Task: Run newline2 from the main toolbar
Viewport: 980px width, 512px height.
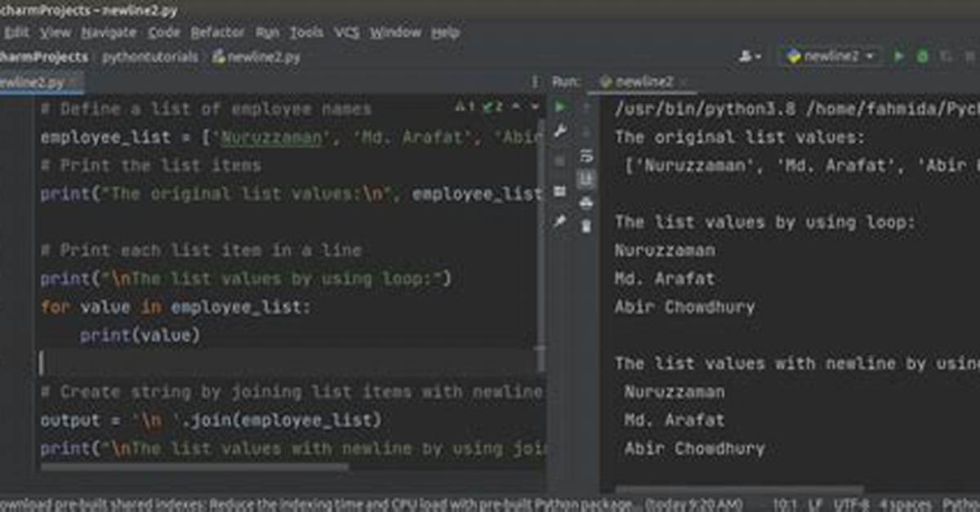Action: coord(899,56)
